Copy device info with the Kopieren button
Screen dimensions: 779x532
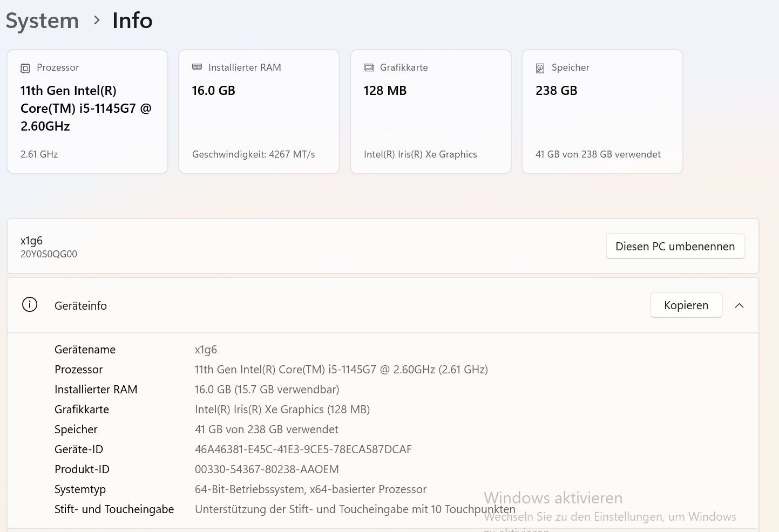click(686, 305)
